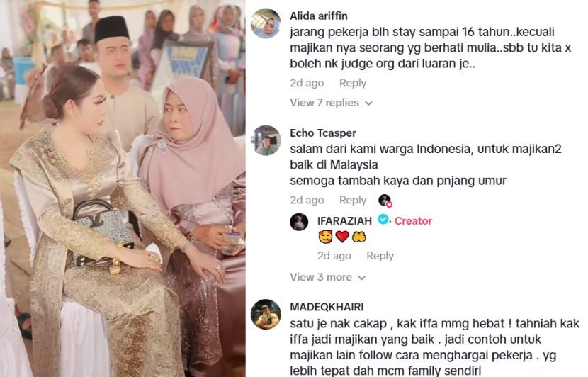Reply to Echo Tcasper's comment
Viewport: 588px width, 377px height.
pyautogui.click(x=353, y=200)
